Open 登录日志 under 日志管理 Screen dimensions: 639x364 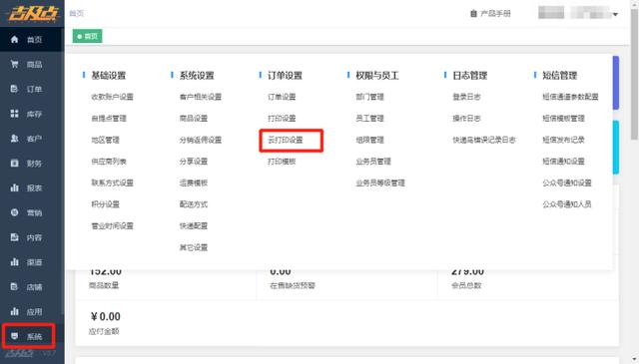click(x=466, y=97)
